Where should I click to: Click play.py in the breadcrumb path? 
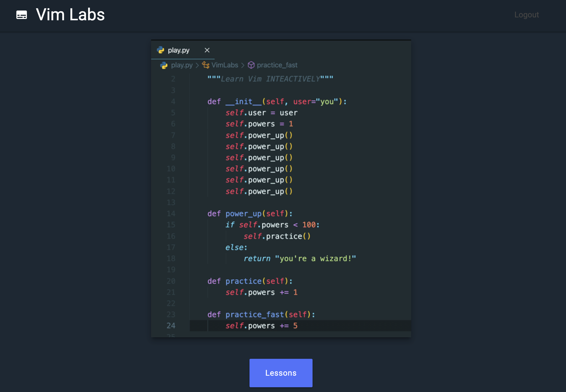[182, 65]
